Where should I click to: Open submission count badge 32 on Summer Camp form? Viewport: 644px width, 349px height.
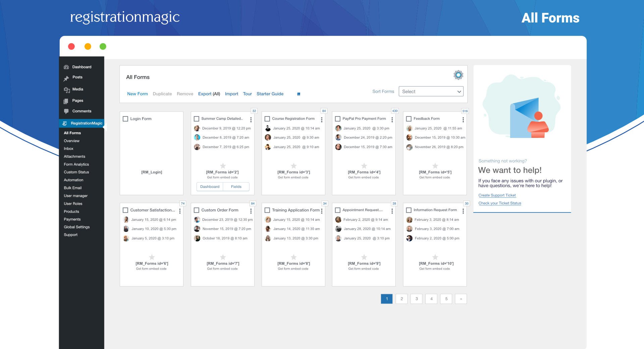pyautogui.click(x=254, y=111)
